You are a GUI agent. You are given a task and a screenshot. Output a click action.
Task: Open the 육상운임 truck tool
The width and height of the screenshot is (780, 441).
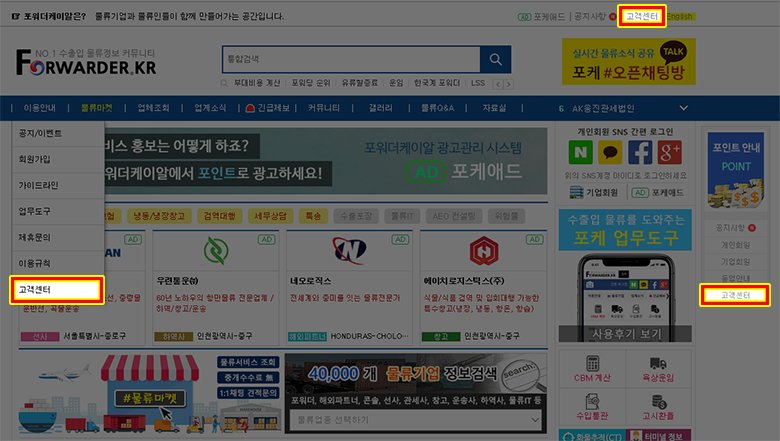(x=658, y=368)
